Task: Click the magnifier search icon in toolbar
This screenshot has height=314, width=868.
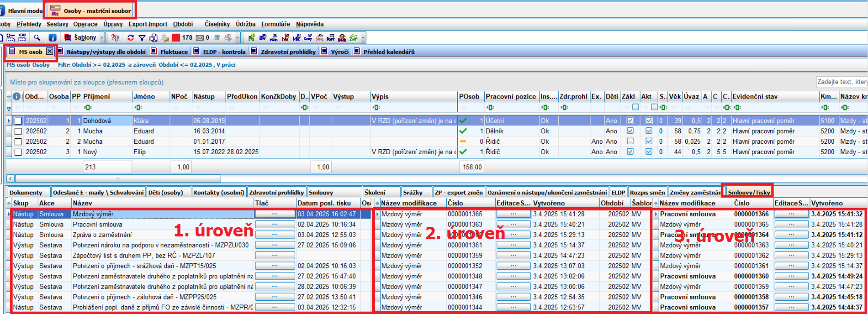Action: tap(37, 37)
